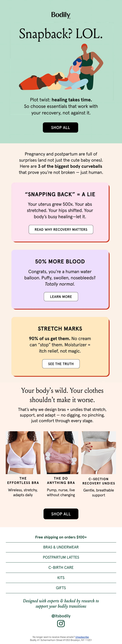122x644 pixels.
Task: Click the Unsubscribe link in footer
Action: [82, 637]
